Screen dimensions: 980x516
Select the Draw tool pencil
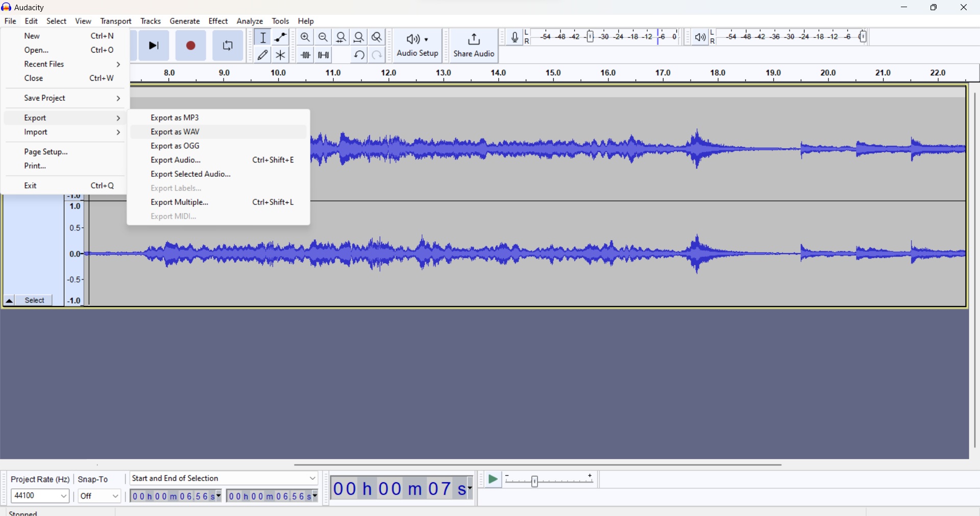(263, 55)
